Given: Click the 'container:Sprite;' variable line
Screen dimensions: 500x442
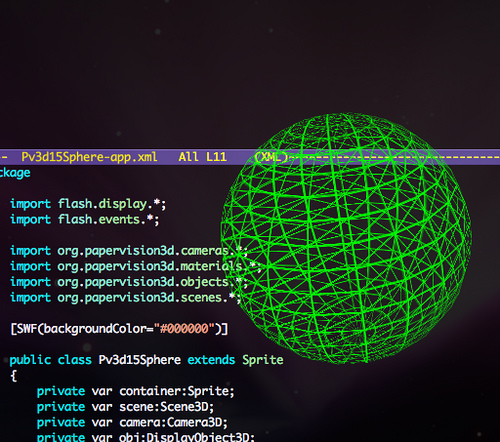Looking at the screenshot, I should click(136, 391).
